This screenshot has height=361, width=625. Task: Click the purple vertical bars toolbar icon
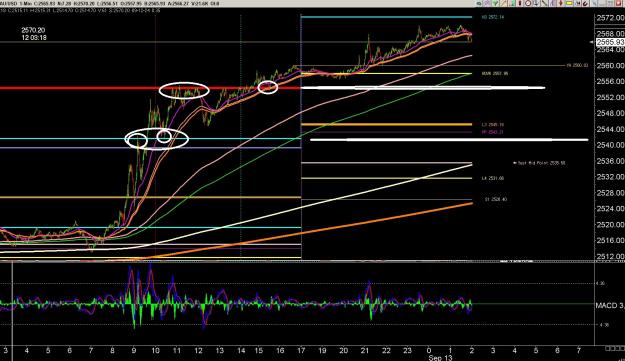coord(552,3)
